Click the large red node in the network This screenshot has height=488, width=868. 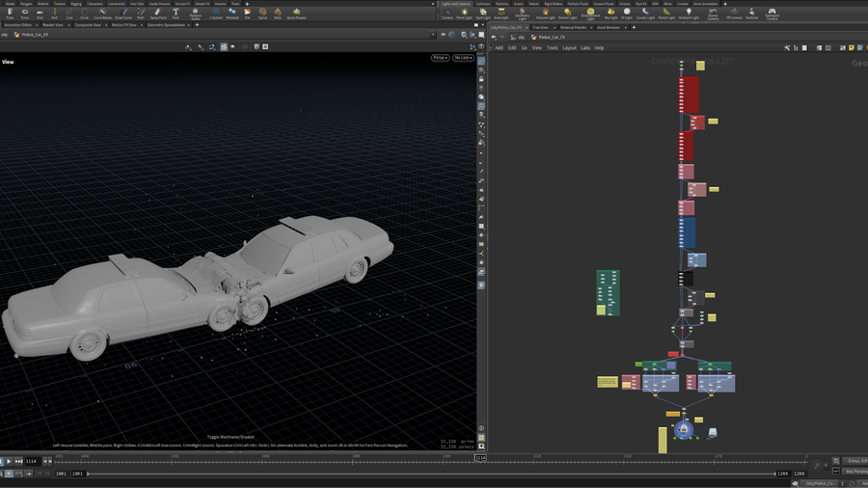point(688,95)
